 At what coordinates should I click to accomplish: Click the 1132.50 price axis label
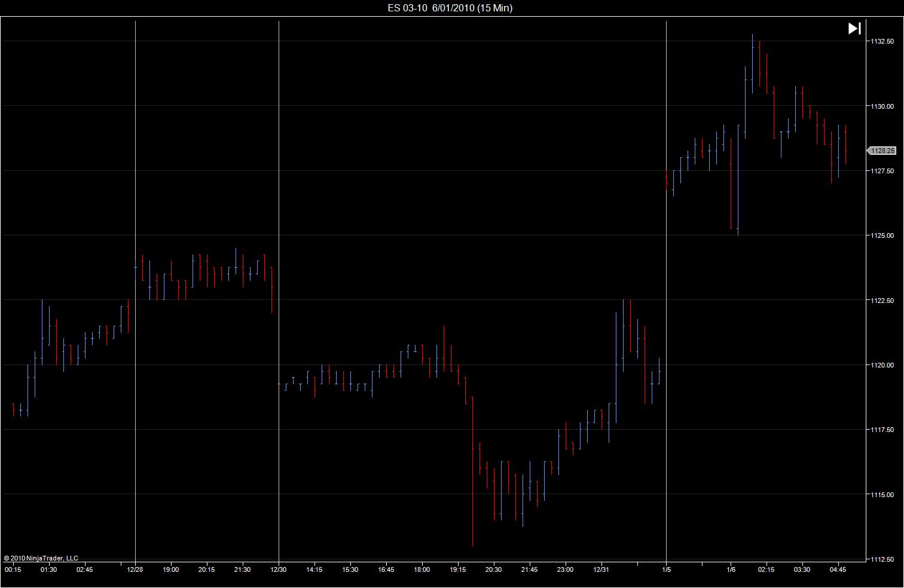(x=882, y=41)
